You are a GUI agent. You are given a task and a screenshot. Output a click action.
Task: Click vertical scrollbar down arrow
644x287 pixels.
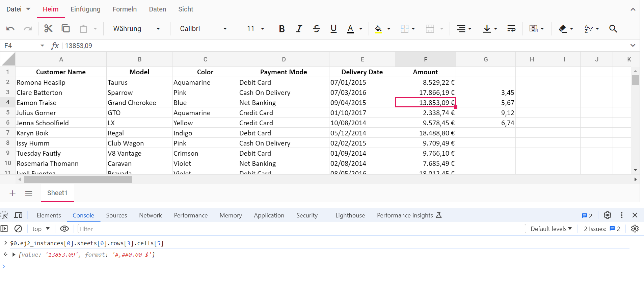[635, 170]
